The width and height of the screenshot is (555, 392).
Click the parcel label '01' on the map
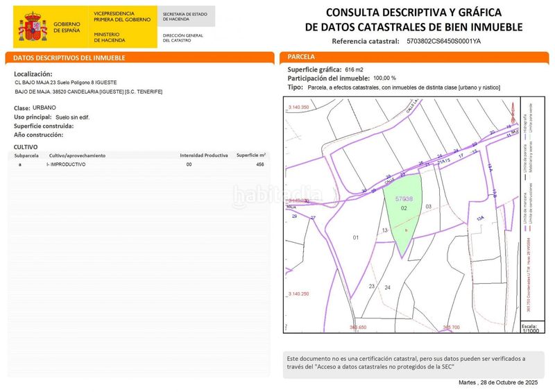tap(356, 237)
